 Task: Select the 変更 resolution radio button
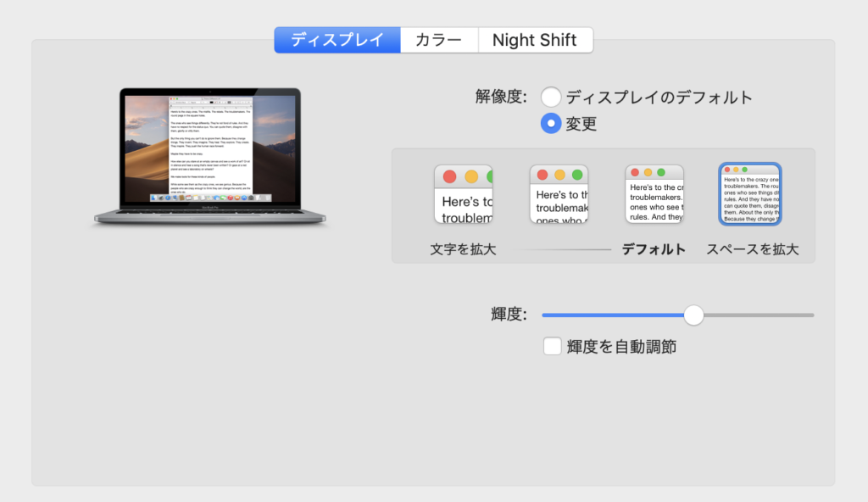pyautogui.click(x=551, y=123)
